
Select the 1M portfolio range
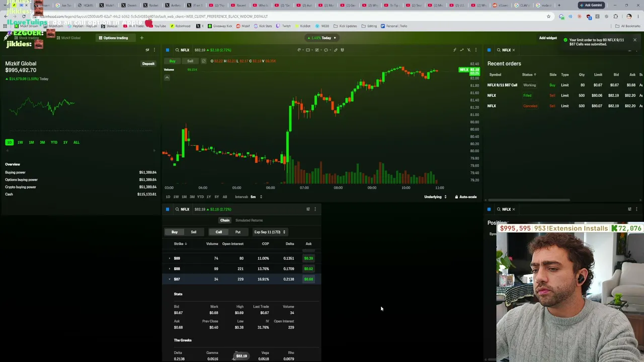pyautogui.click(x=31, y=142)
